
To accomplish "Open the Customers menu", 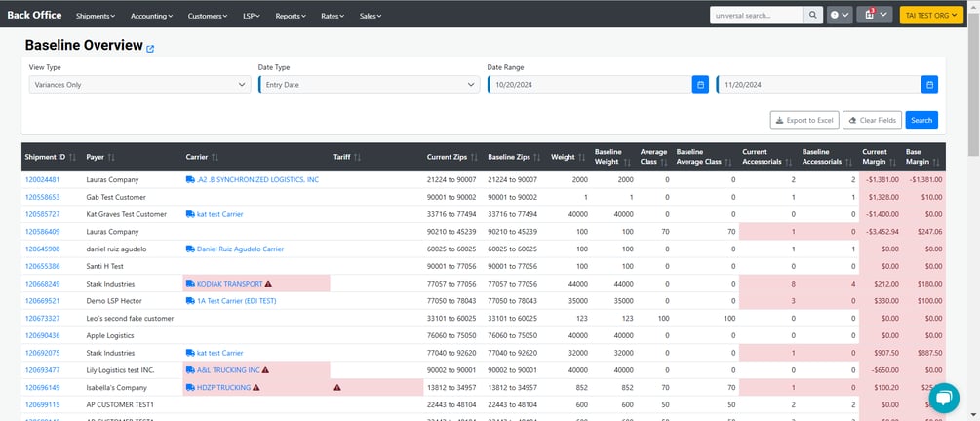I will pos(208,16).
